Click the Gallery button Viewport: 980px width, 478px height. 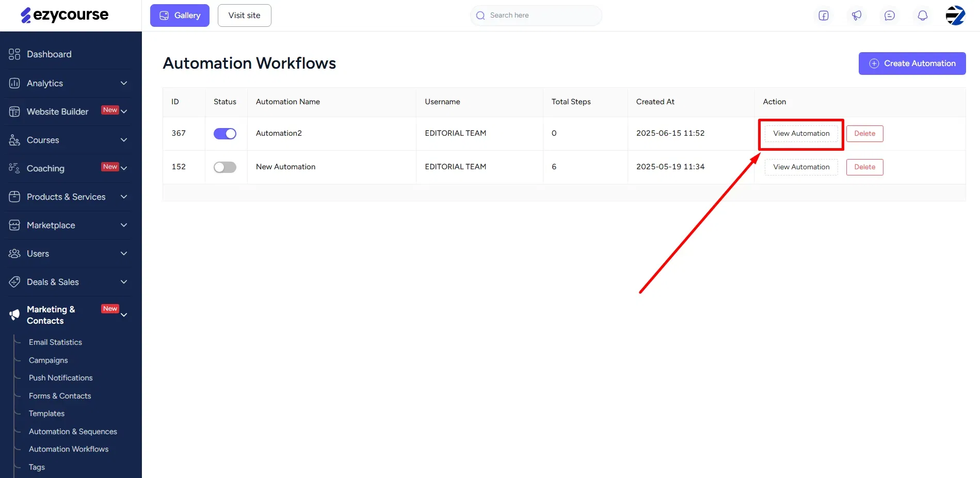tap(180, 15)
